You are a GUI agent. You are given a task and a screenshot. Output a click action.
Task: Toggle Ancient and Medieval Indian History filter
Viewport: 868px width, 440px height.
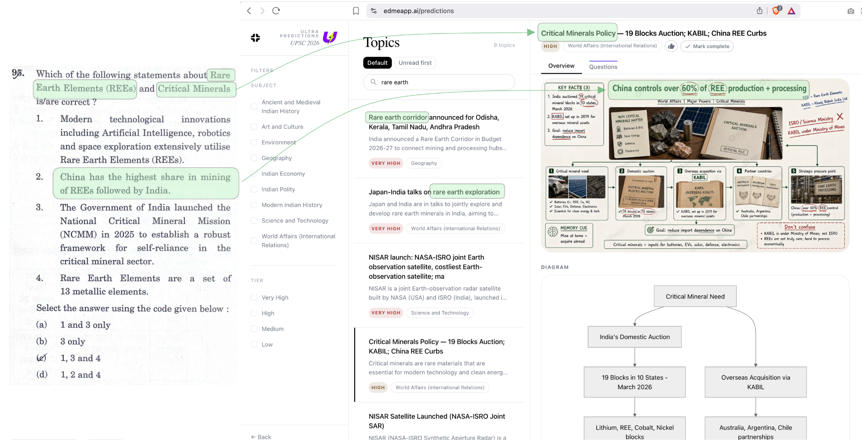pyautogui.click(x=254, y=107)
